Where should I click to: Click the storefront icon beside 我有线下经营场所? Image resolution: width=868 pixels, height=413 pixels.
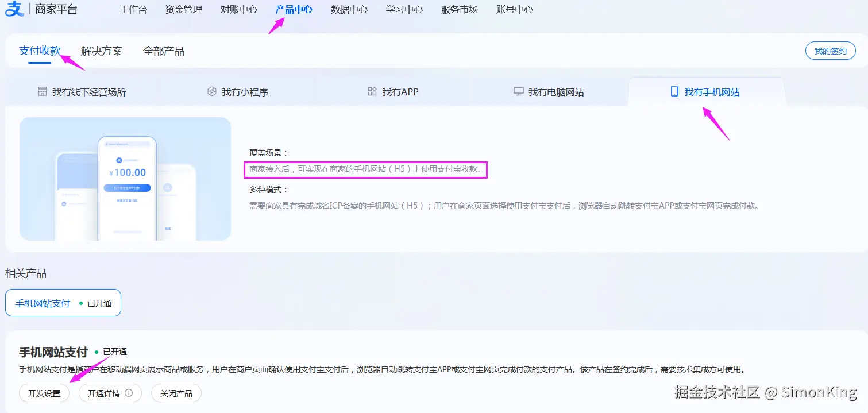(43, 92)
